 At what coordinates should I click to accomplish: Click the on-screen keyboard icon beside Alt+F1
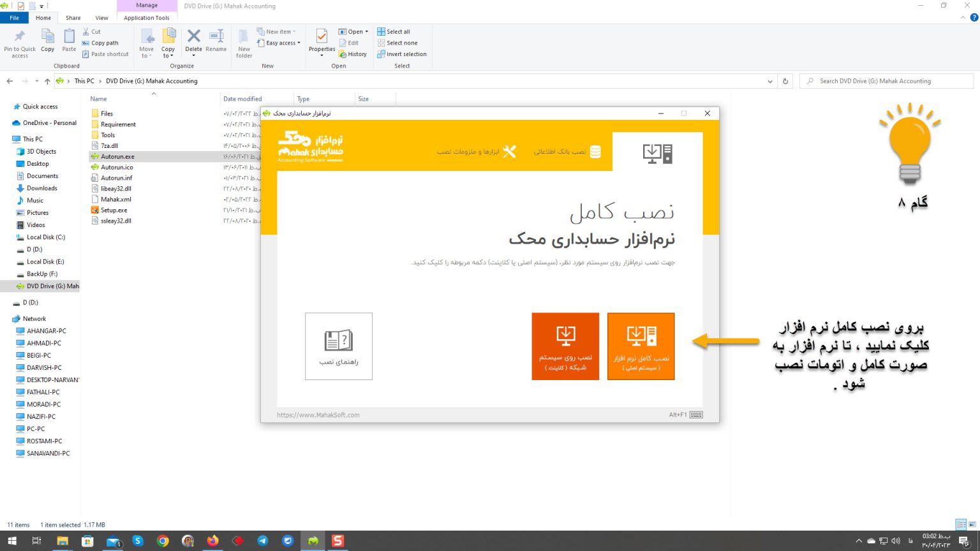click(696, 415)
